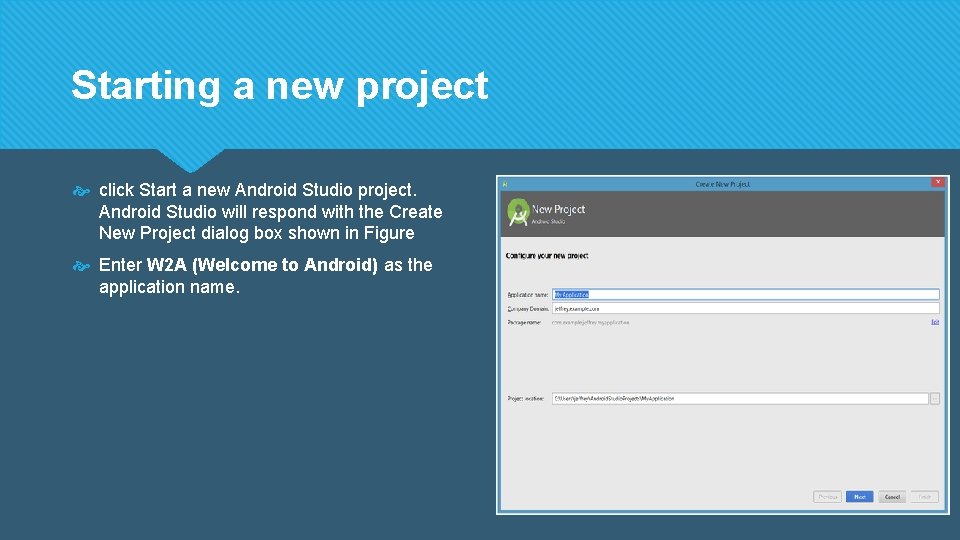
Task: Click the 'Starting a new project' slide title
Action: click(280, 85)
